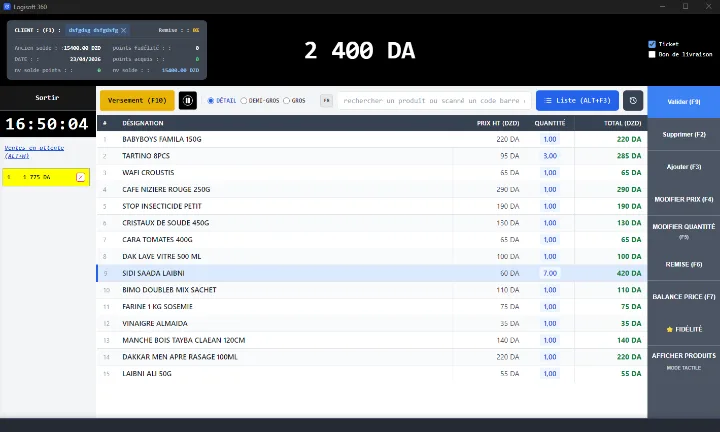Viewport: 720px width, 432px height.
Task: Click the Logisoft 360 app icon
Action: click(x=6, y=6)
